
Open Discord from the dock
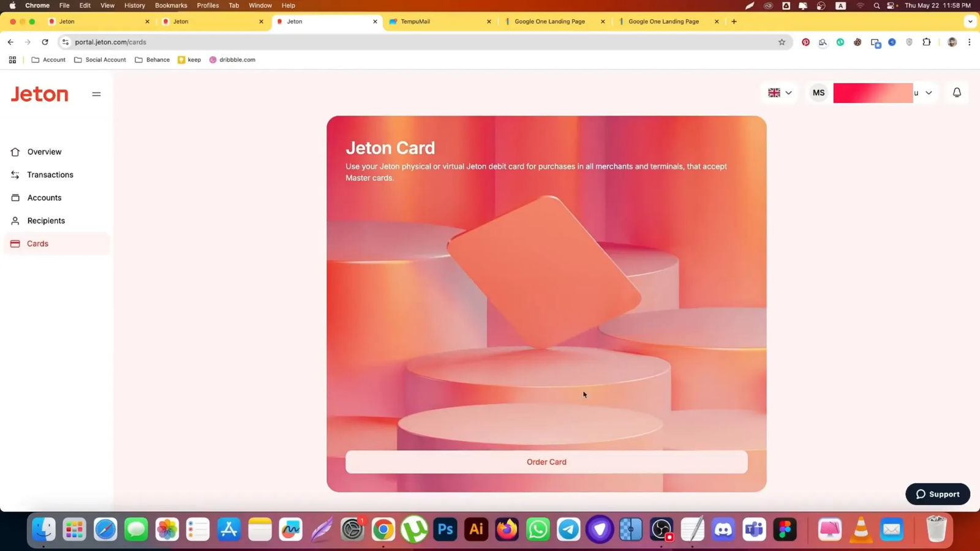coord(723,530)
